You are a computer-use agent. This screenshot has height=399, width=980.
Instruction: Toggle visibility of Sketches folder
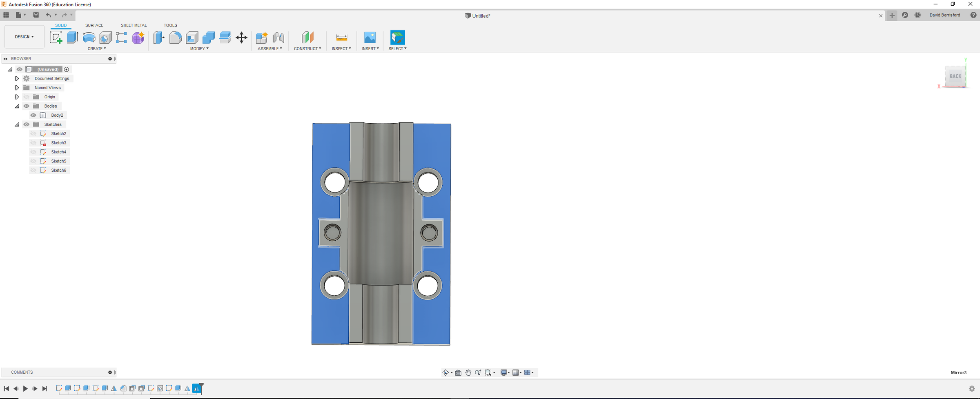click(x=27, y=124)
